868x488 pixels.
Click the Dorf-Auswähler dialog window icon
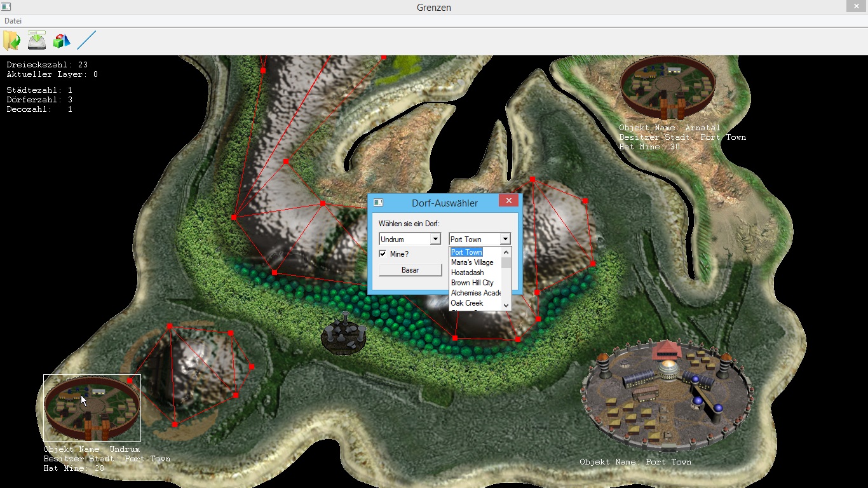(378, 203)
